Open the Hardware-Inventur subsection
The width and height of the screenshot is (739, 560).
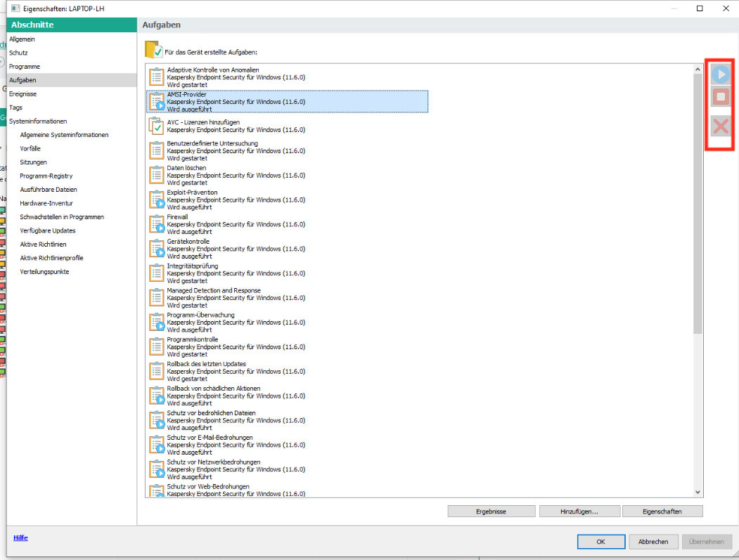pos(46,203)
